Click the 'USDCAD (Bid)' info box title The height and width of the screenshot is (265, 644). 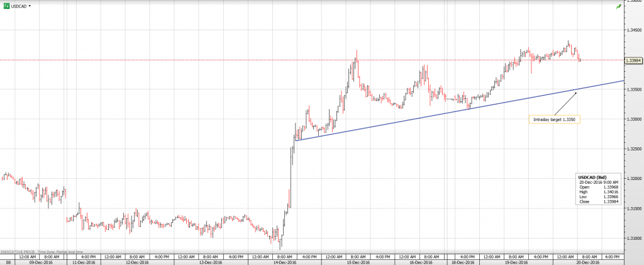pos(592,177)
